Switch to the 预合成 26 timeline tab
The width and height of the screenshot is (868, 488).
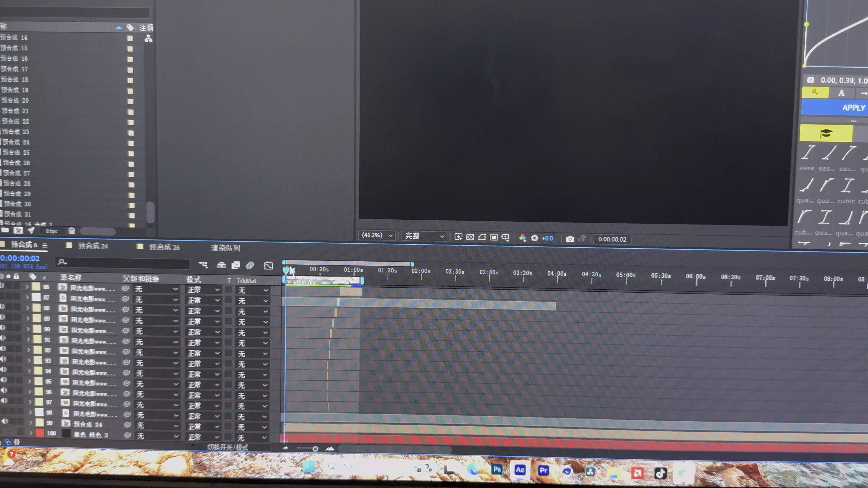pos(164,247)
